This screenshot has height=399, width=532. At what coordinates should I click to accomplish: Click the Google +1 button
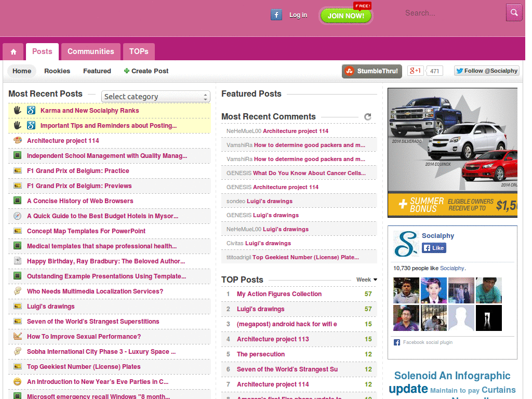tap(415, 71)
